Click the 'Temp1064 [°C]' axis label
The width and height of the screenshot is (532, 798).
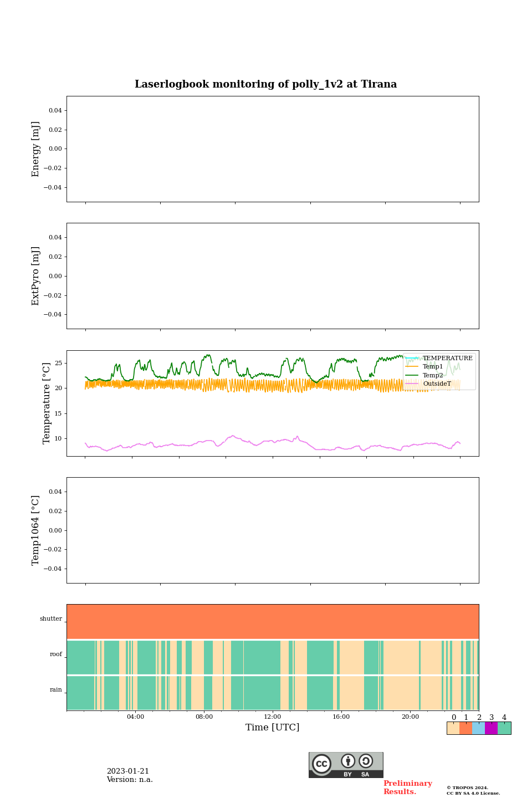click(36, 530)
